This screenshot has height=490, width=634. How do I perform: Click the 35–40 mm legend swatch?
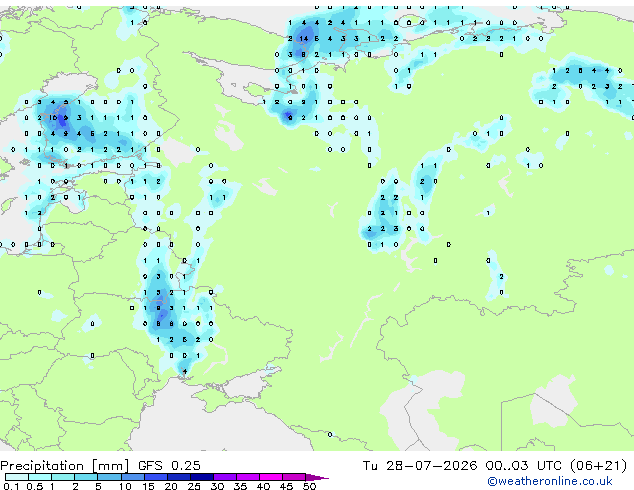point(247,477)
